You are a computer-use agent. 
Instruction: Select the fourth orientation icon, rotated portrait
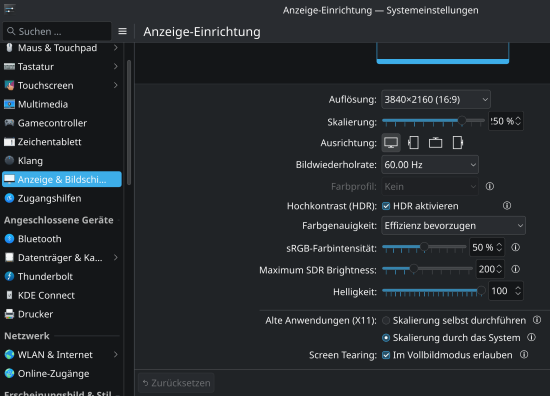pos(458,143)
